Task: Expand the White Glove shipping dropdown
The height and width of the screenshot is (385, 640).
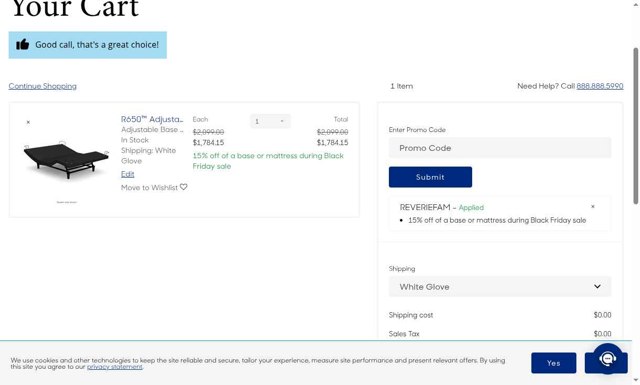Action: [500, 287]
